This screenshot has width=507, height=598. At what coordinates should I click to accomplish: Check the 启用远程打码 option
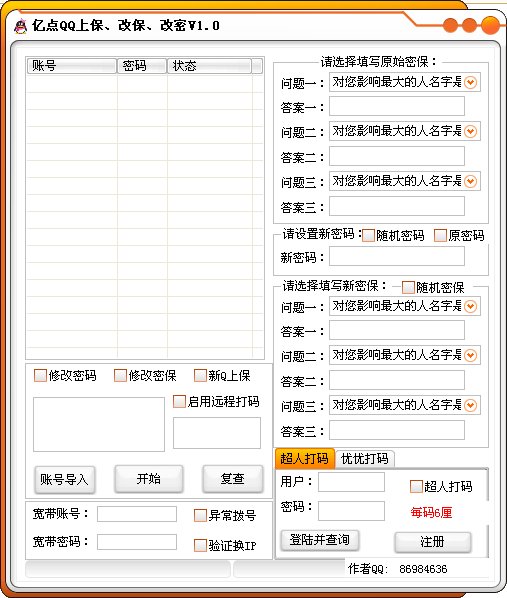click(x=179, y=401)
